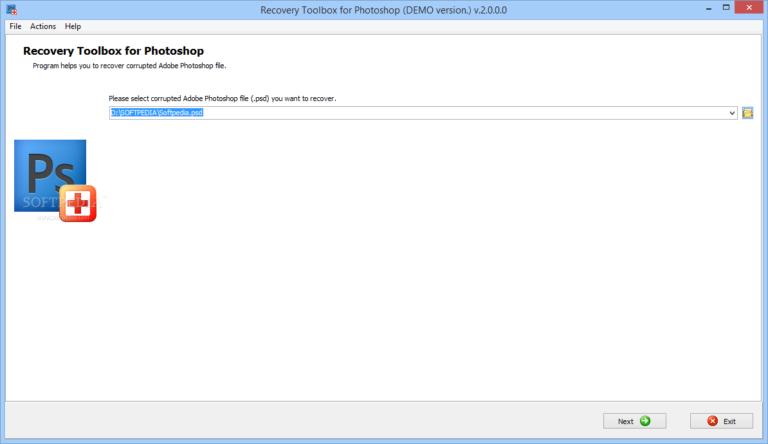Click the Photoshop Ps logo image
The height and width of the screenshot is (444, 768).
48,173
